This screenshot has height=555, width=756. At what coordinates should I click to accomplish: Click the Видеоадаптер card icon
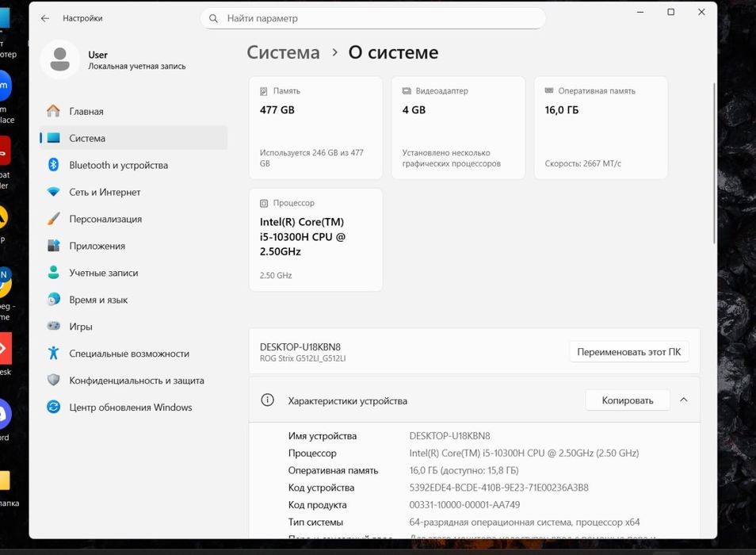click(x=407, y=91)
